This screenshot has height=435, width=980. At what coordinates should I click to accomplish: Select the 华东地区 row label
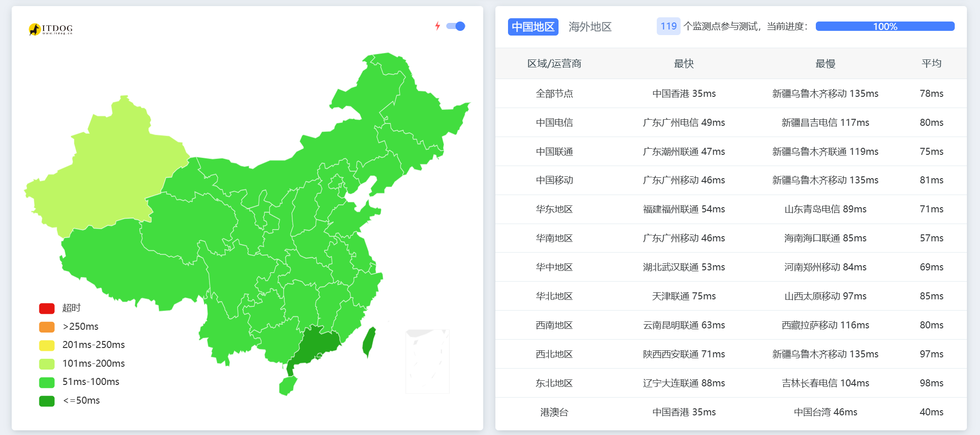pos(554,209)
